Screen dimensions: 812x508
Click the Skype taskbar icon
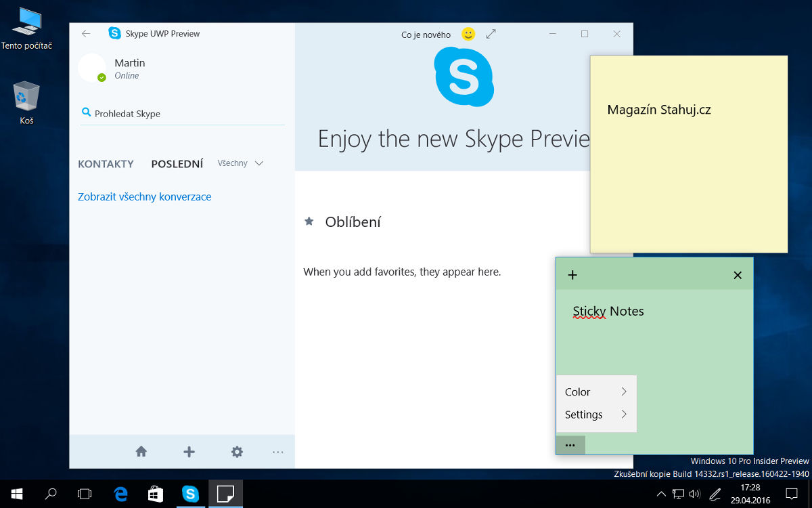click(x=191, y=494)
